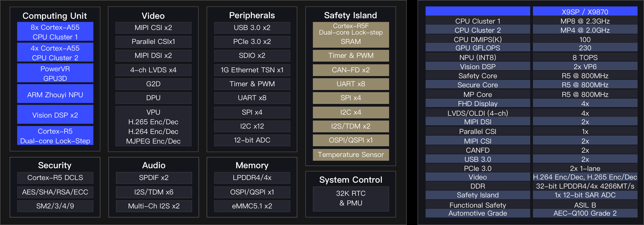Click the ARM Zhouyi NPU block
Viewport: 644px width, 225px height.
(55, 95)
